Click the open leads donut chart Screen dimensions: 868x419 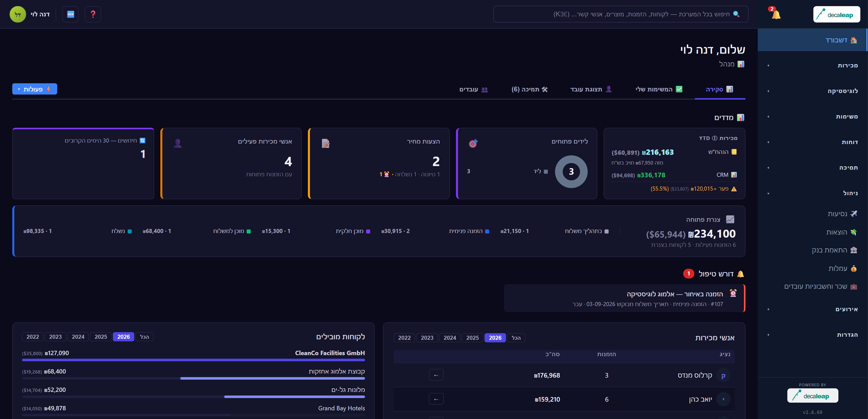tap(571, 172)
